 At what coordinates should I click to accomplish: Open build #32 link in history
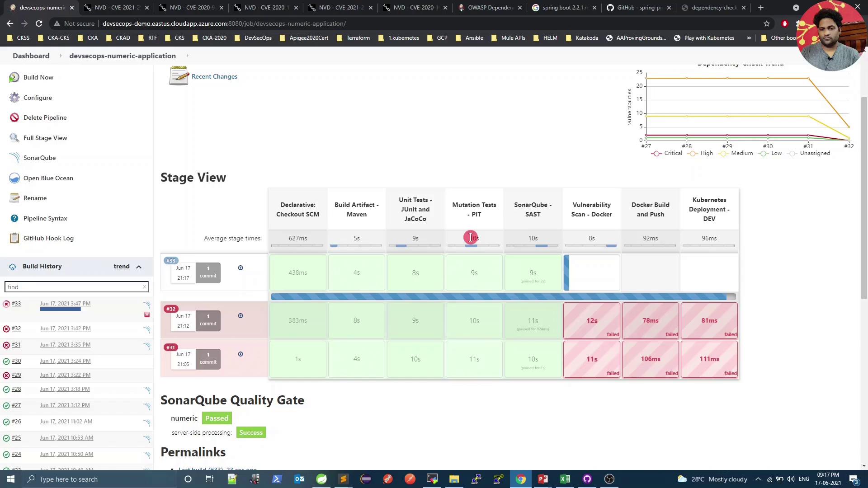[16, 328]
